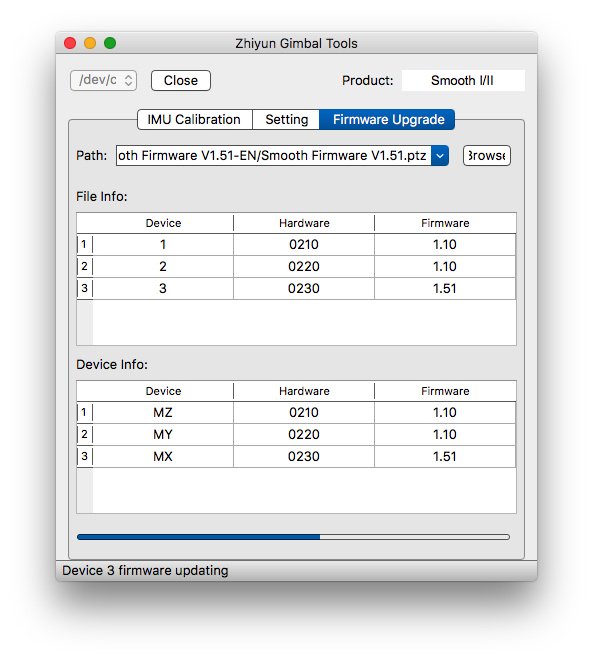This screenshot has width=593, height=661.
Task: Select File Info firmware 1.10 for device 2
Action: click(x=445, y=266)
